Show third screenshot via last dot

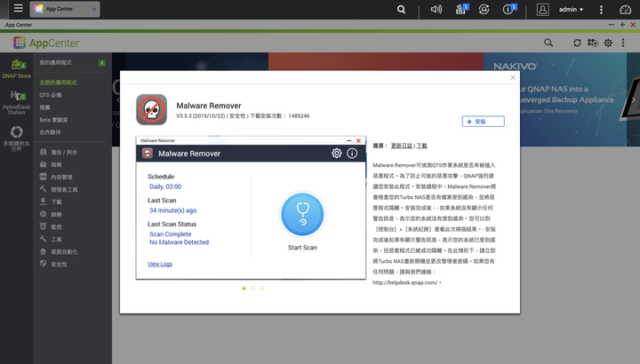tap(261, 289)
